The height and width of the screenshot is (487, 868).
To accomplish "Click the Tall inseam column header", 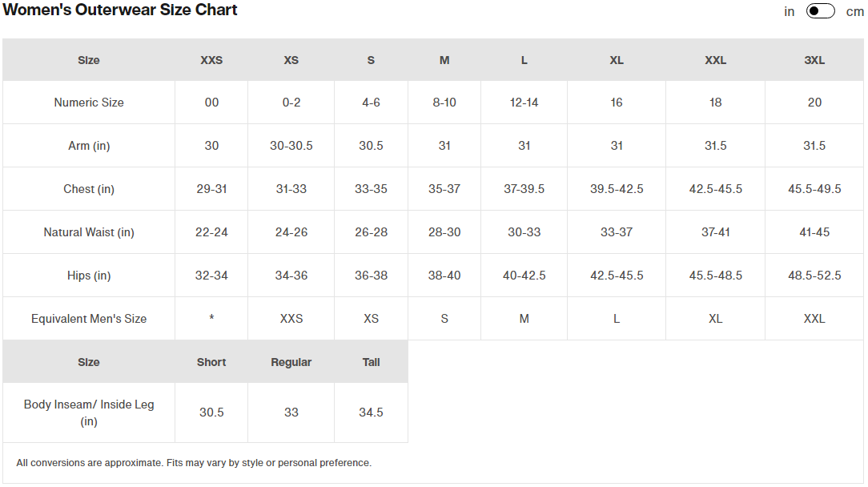I will pos(371,362).
